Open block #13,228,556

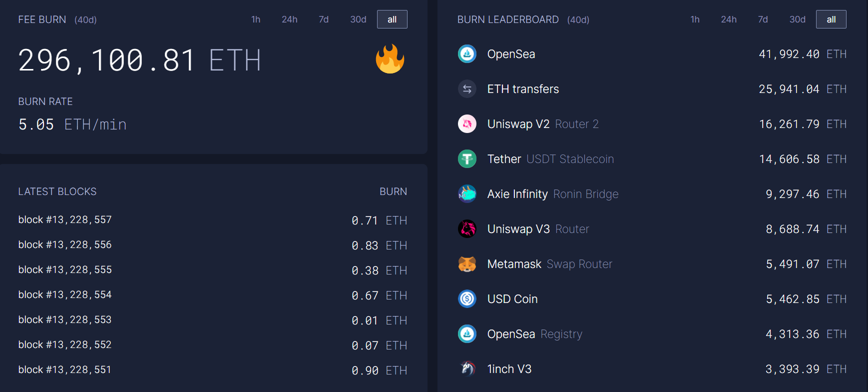click(65, 244)
